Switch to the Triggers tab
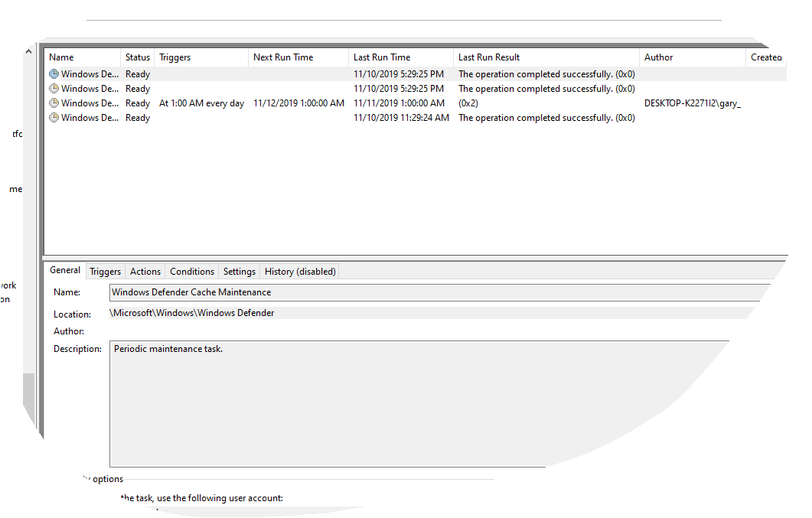Screen dimensions: 812x518 [105, 272]
